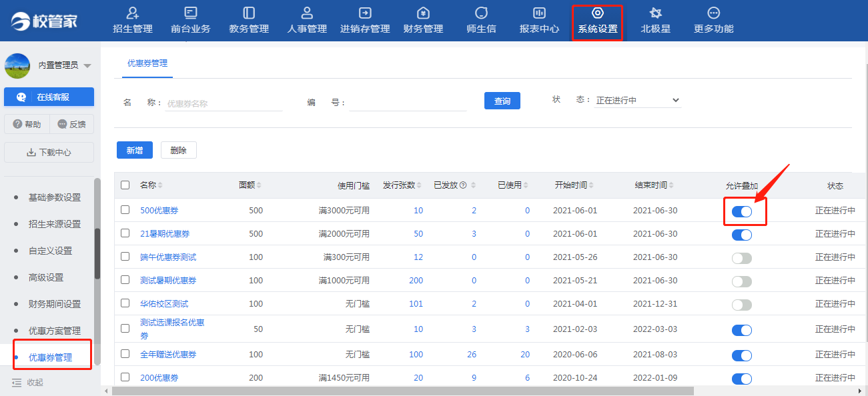Viewport: 868px width, 396px height.
Task: Sort the table by 发行张数 column
Action: [403, 185]
